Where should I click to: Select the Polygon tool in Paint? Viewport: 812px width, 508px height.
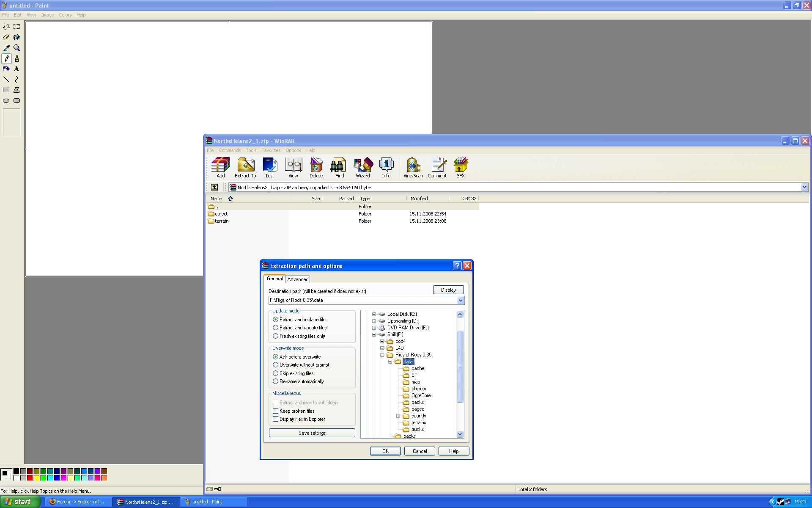click(x=17, y=90)
